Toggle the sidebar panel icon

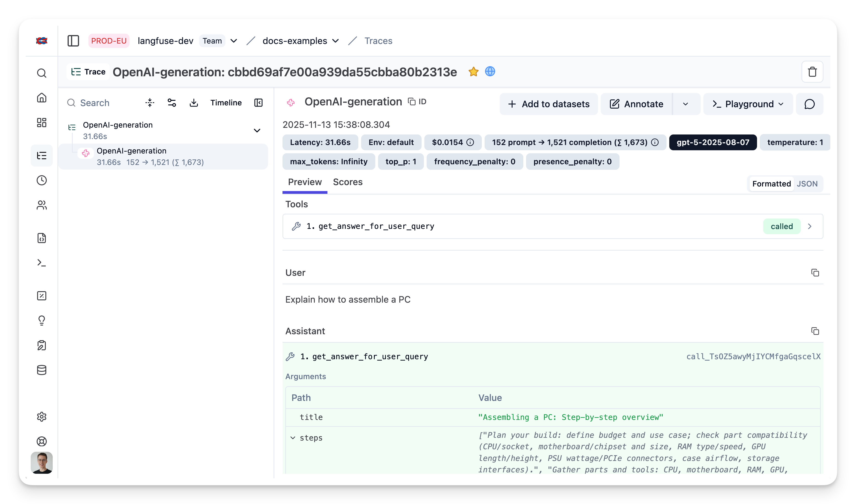(x=73, y=41)
